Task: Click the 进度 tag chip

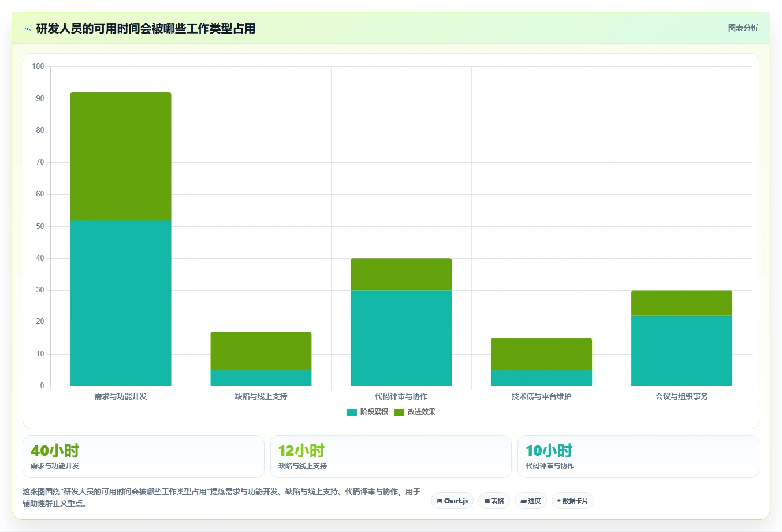Action: [x=531, y=501]
